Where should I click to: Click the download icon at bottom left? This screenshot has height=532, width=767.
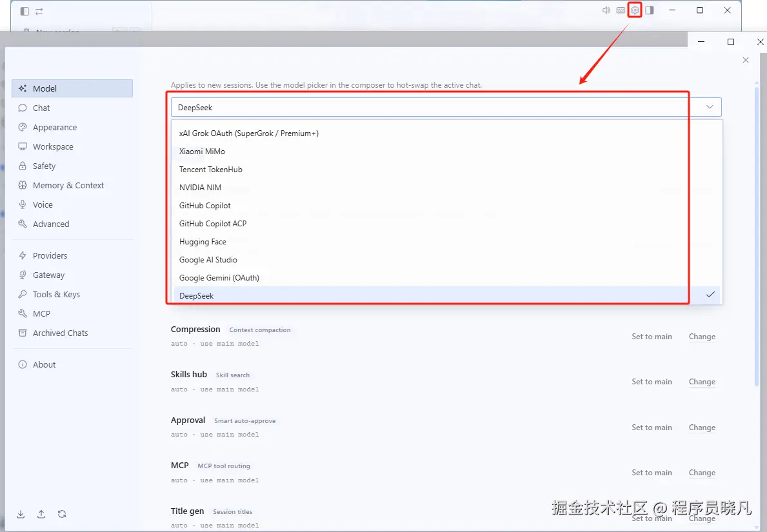tap(21, 514)
